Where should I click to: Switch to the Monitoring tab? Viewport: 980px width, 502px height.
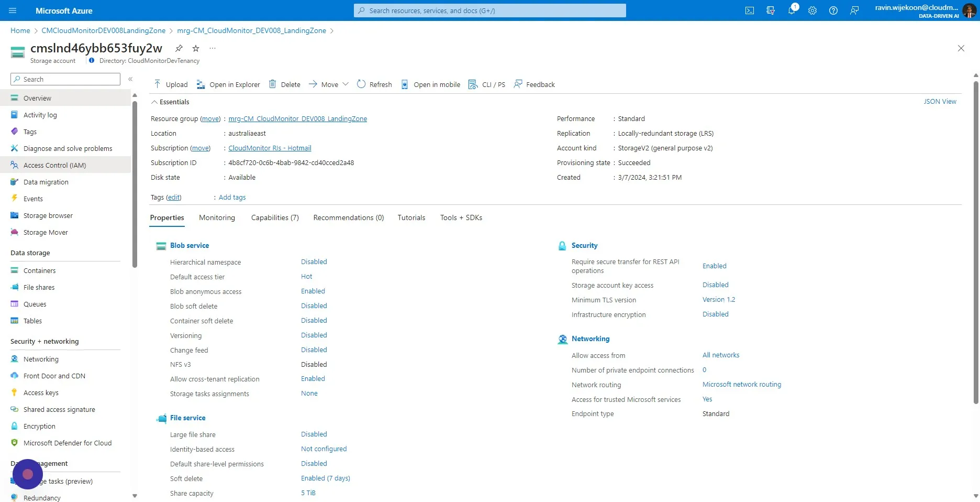pos(217,217)
